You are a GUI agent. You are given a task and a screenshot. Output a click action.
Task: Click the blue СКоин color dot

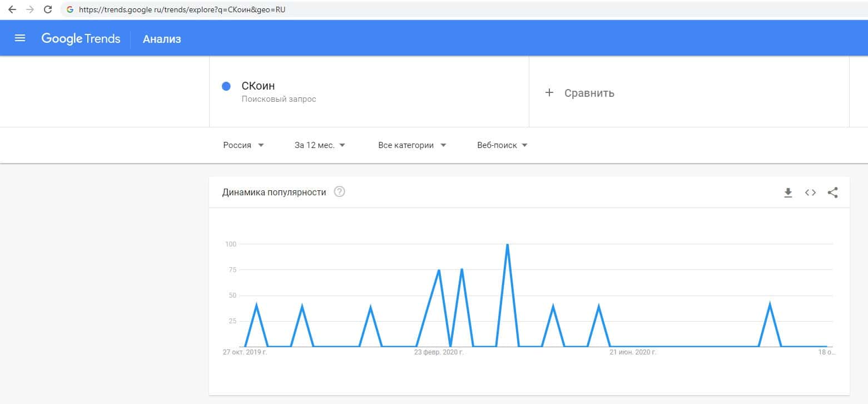(x=226, y=86)
